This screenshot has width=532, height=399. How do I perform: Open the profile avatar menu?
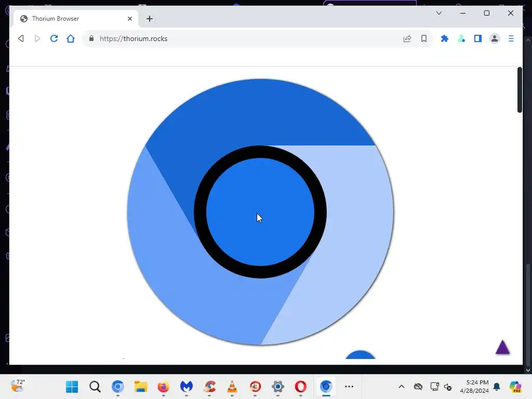point(495,38)
